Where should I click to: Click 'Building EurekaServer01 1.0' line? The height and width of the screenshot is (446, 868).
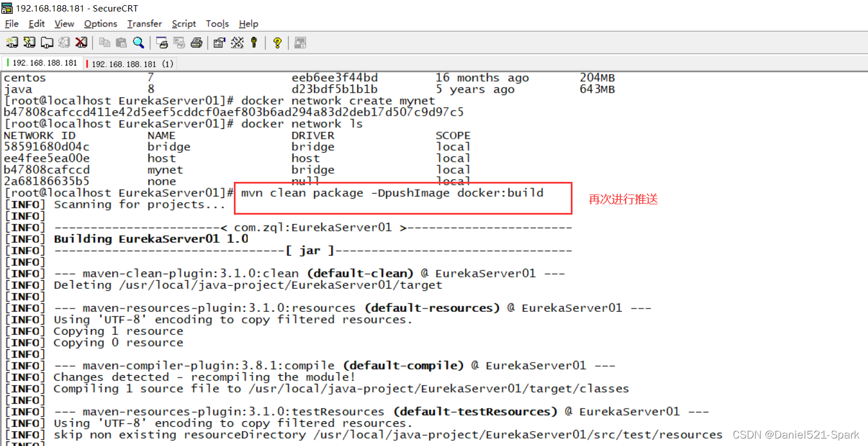pos(151,239)
